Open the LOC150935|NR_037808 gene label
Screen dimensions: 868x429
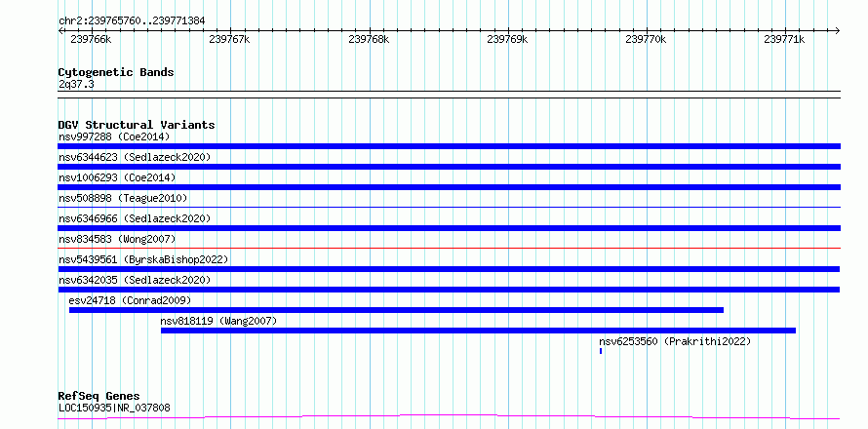click(114, 409)
